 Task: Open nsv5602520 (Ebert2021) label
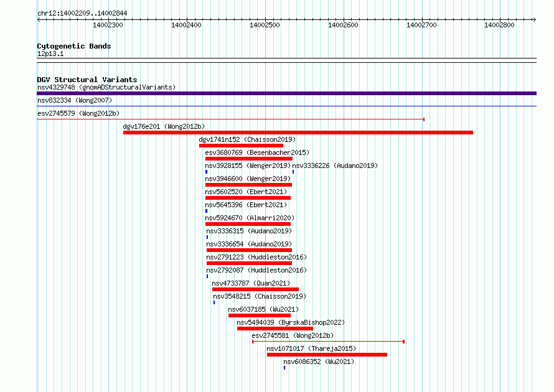pyautogui.click(x=246, y=192)
